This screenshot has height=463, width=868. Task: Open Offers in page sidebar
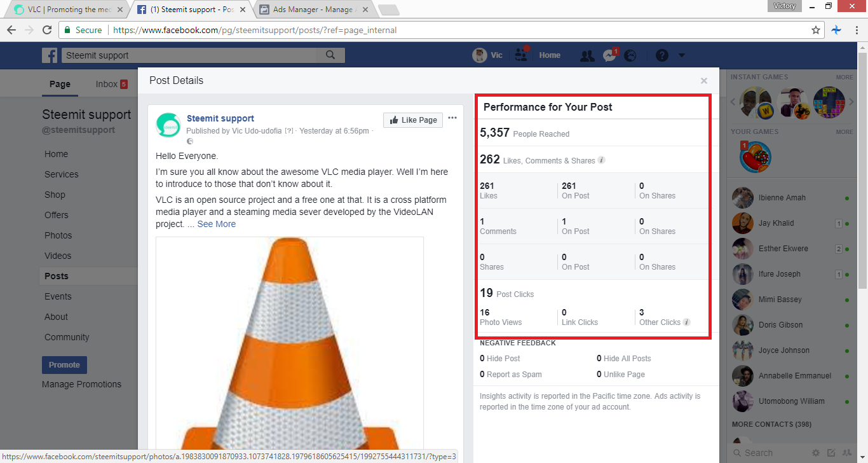point(57,215)
